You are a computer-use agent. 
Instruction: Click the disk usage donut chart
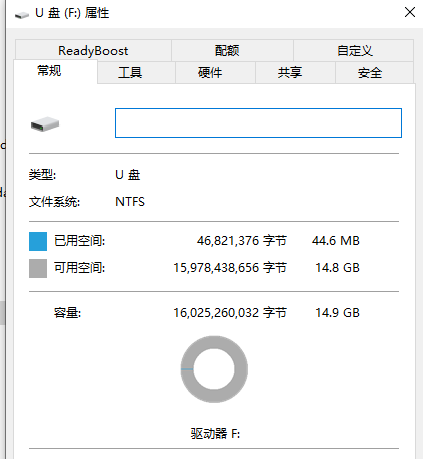pos(214,369)
